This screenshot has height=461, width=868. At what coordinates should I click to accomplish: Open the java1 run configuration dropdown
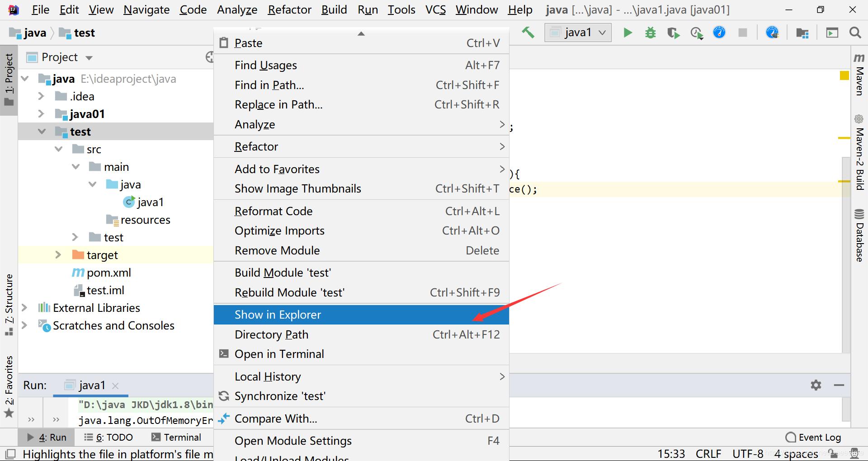pyautogui.click(x=578, y=33)
